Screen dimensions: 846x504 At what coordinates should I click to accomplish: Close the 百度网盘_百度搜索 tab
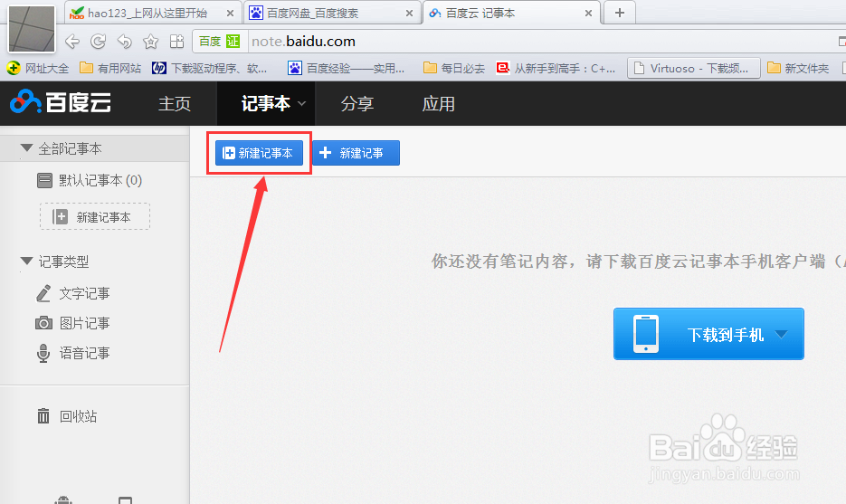(410, 14)
